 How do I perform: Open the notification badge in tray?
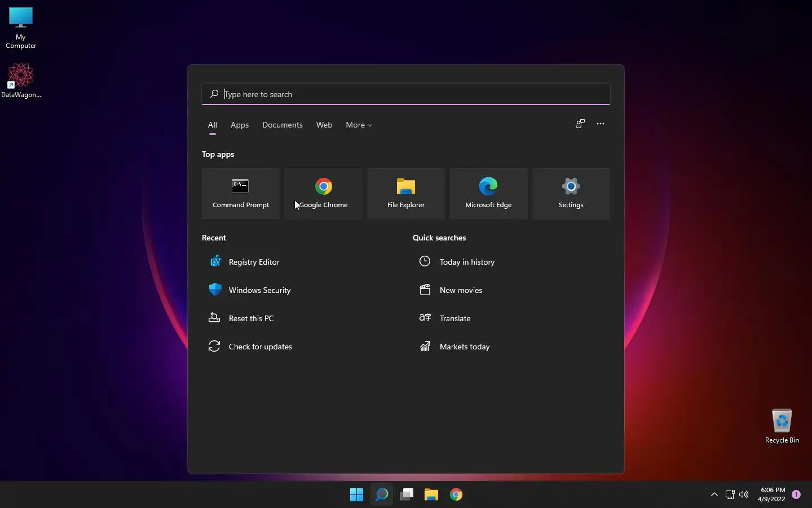[796, 494]
